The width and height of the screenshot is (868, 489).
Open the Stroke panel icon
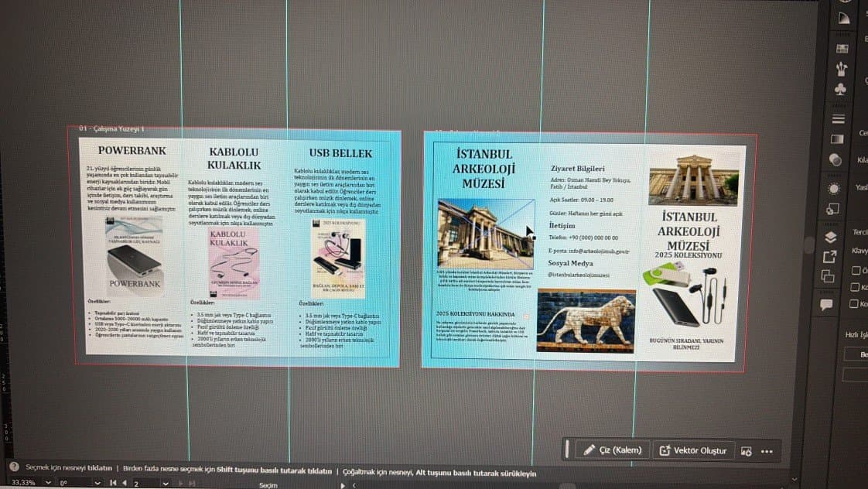[x=838, y=118]
